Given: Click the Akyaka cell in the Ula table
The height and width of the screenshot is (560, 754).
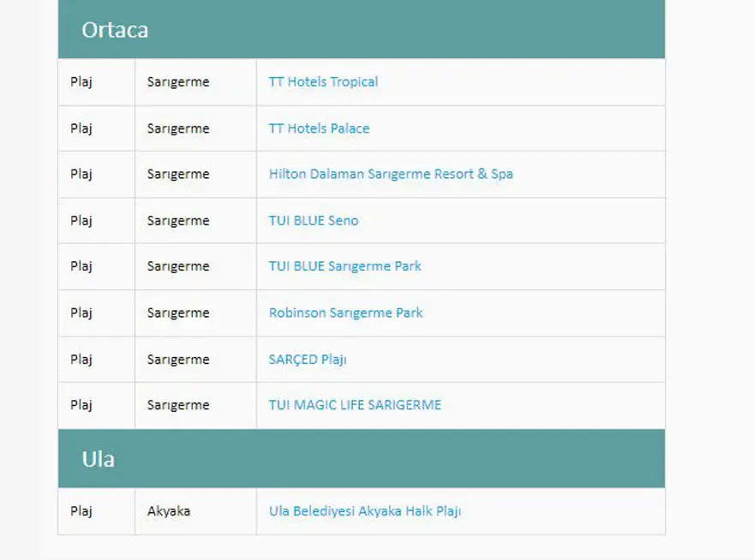Looking at the screenshot, I should tap(169, 511).
